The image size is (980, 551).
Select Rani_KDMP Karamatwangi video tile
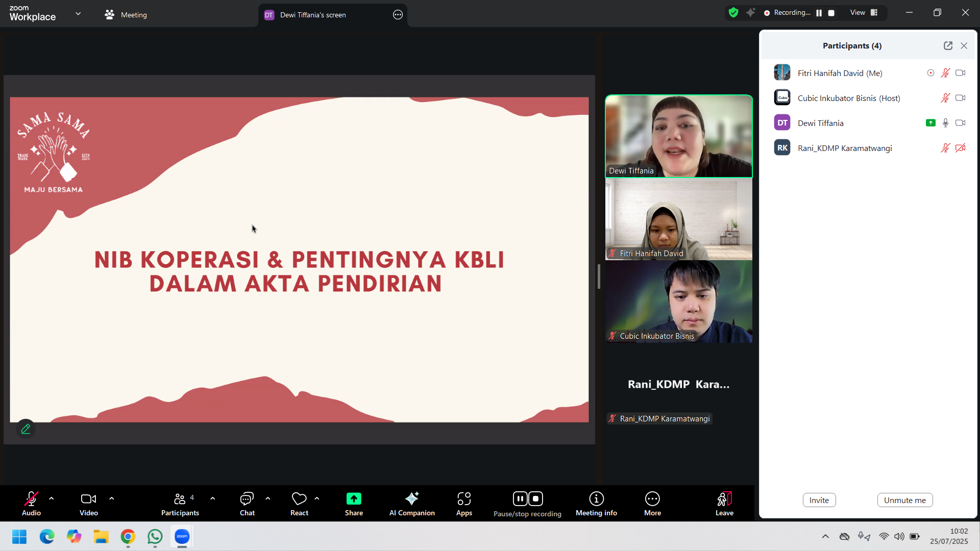tap(679, 384)
